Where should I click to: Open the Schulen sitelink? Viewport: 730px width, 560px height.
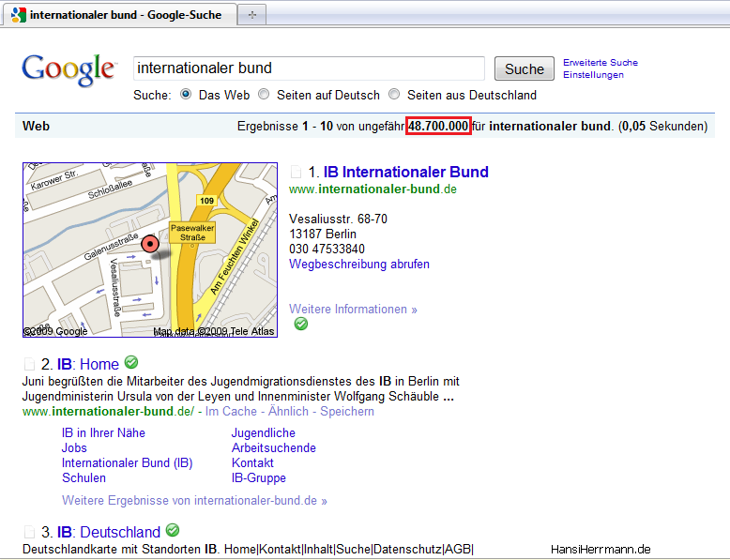84,477
